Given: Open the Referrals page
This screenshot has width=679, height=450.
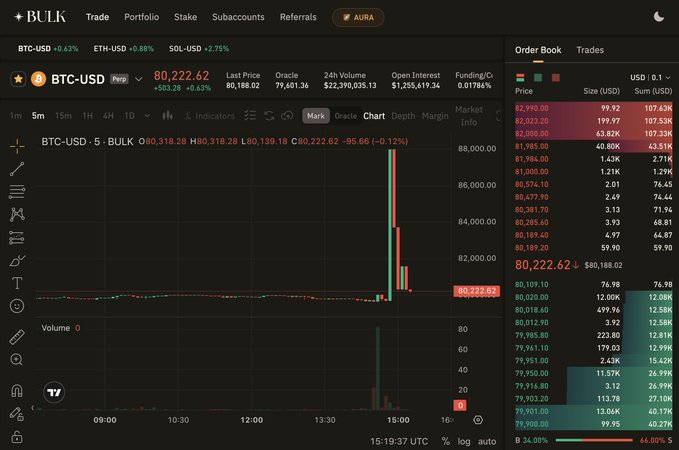Looking at the screenshot, I should point(298,17).
